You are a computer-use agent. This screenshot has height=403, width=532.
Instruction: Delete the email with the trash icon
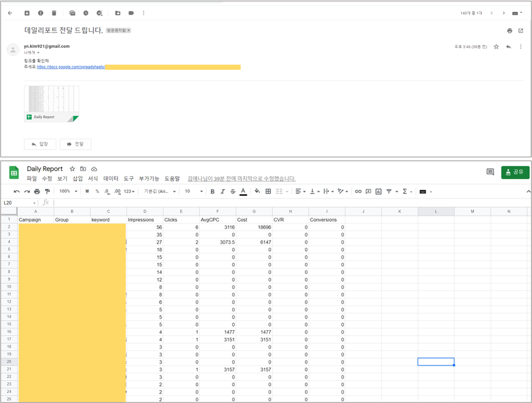click(x=54, y=13)
